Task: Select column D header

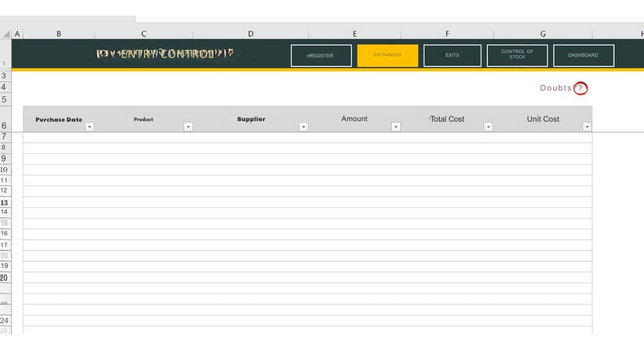Action: [251, 34]
